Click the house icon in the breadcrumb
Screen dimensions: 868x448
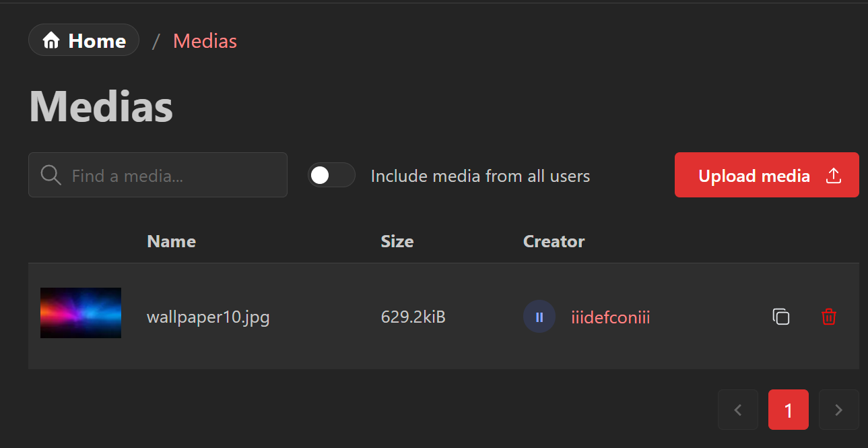[52, 40]
